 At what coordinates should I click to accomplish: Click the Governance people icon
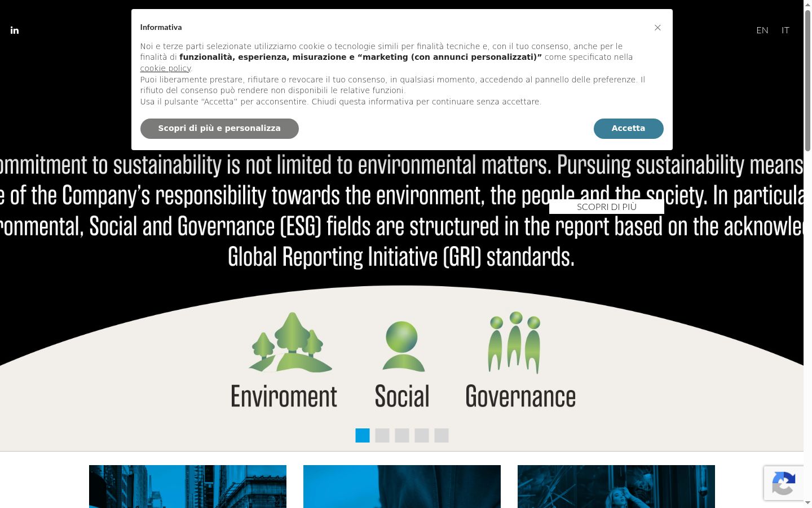point(514,342)
